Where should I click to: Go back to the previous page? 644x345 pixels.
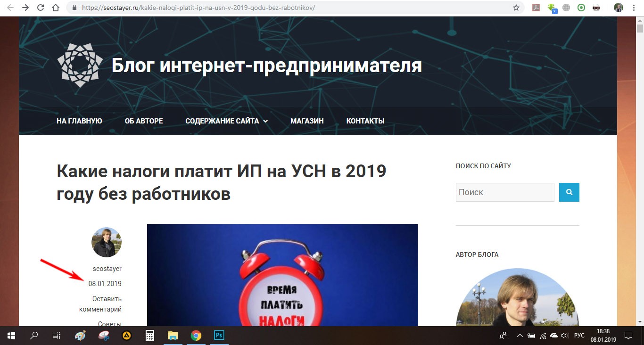coord(10,8)
